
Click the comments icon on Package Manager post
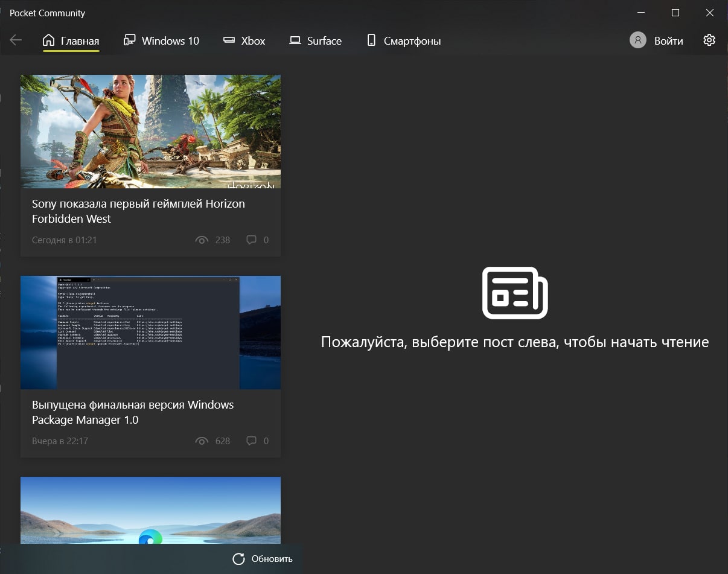pyautogui.click(x=252, y=441)
